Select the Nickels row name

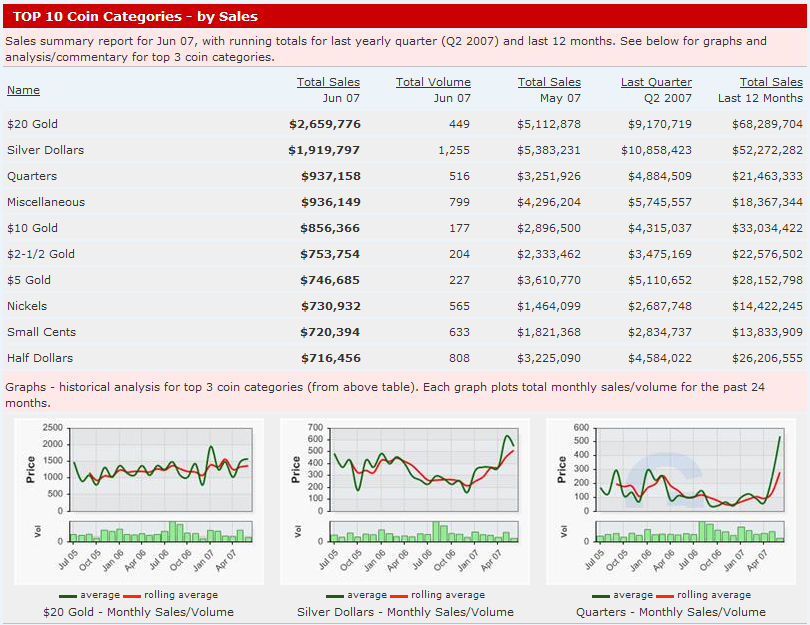pyautogui.click(x=27, y=306)
